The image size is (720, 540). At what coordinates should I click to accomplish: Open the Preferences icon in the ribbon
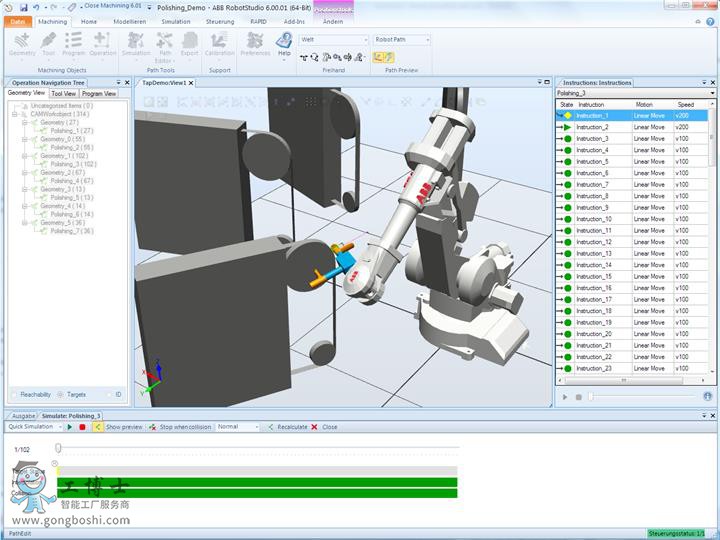click(255, 44)
